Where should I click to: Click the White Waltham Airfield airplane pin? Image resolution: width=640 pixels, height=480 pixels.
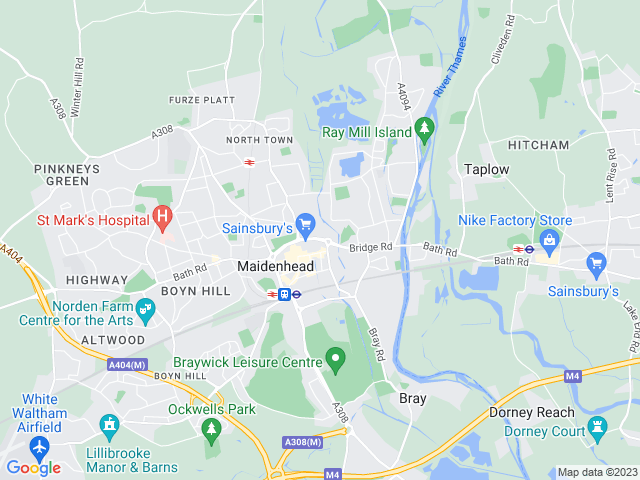[40, 449]
